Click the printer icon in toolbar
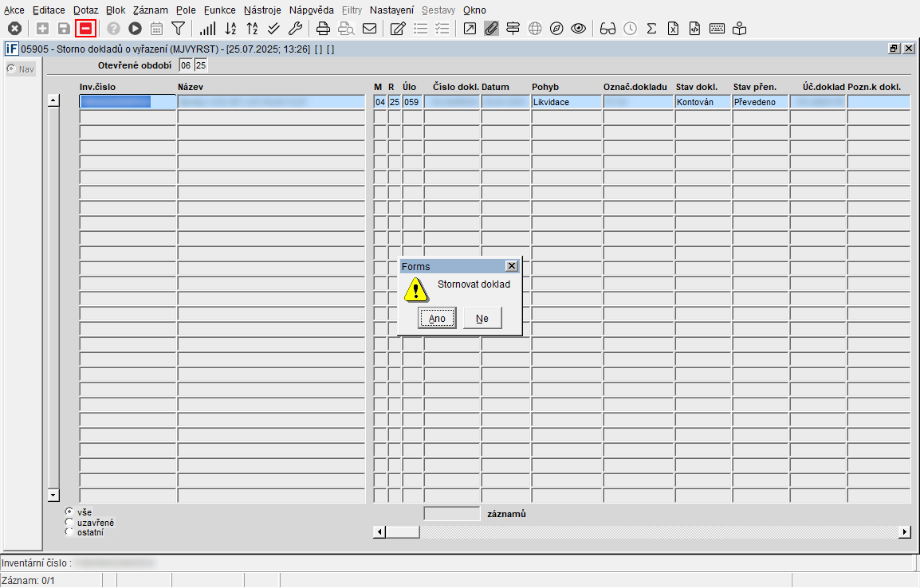Image resolution: width=920 pixels, height=588 pixels. click(323, 29)
